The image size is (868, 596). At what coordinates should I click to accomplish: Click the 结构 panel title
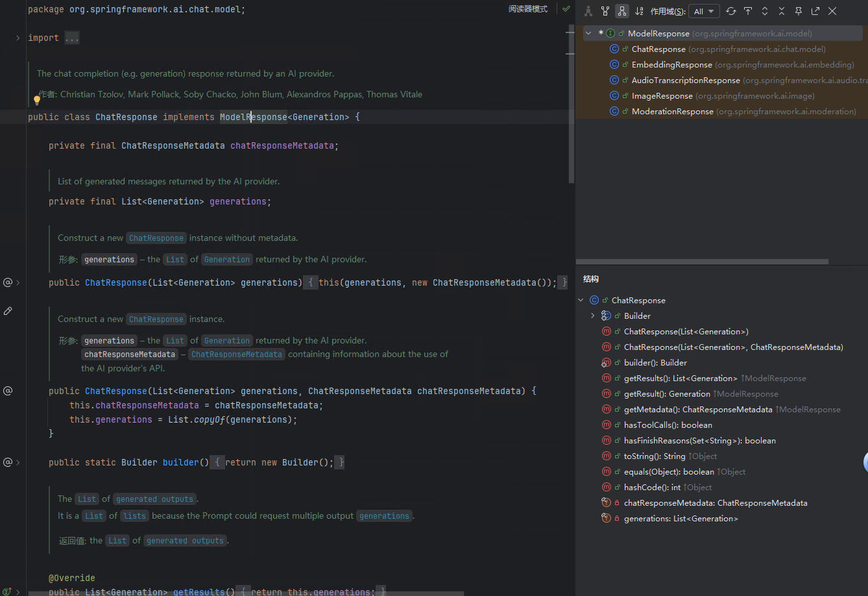point(590,279)
